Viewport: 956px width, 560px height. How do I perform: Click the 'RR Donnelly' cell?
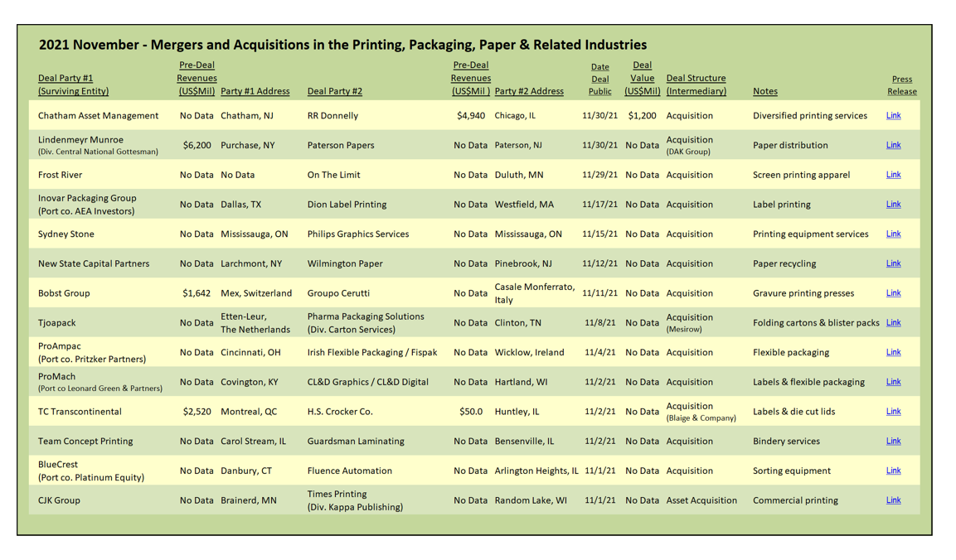pyautogui.click(x=332, y=116)
